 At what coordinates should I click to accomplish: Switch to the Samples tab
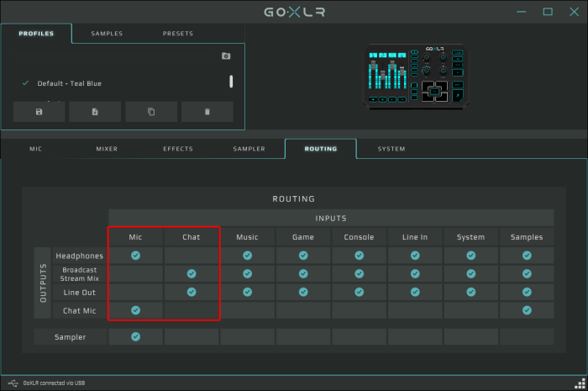click(x=107, y=34)
